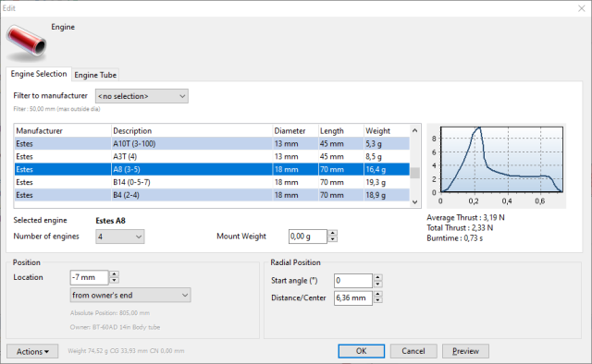Open the from owner's end dropdown
This screenshot has height=364, width=592.
[x=130, y=295]
